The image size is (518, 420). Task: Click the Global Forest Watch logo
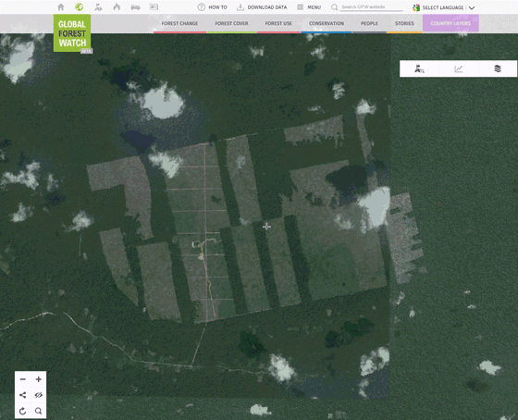click(72, 33)
